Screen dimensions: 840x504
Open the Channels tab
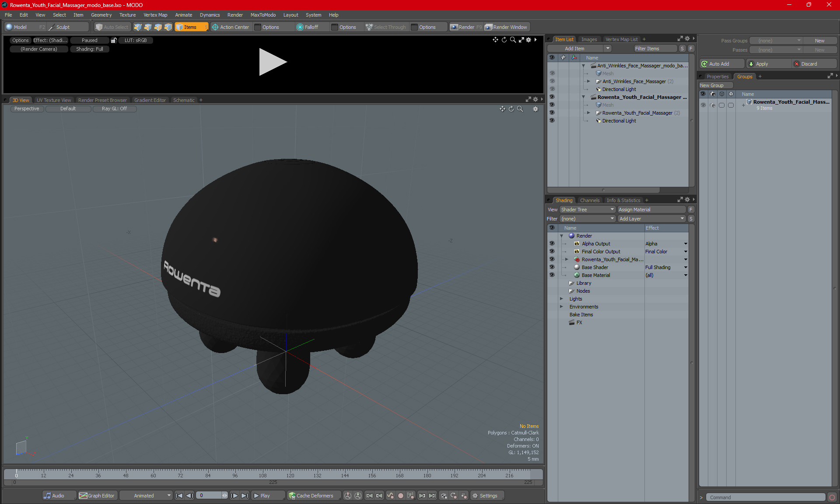coord(589,200)
